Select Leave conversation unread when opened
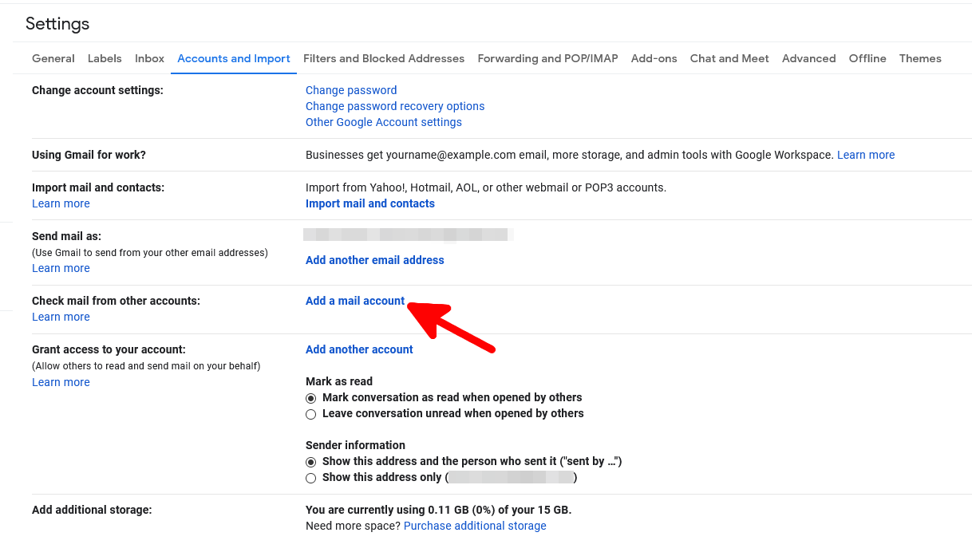This screenshot has width=972, height=560. click(310, 414)
